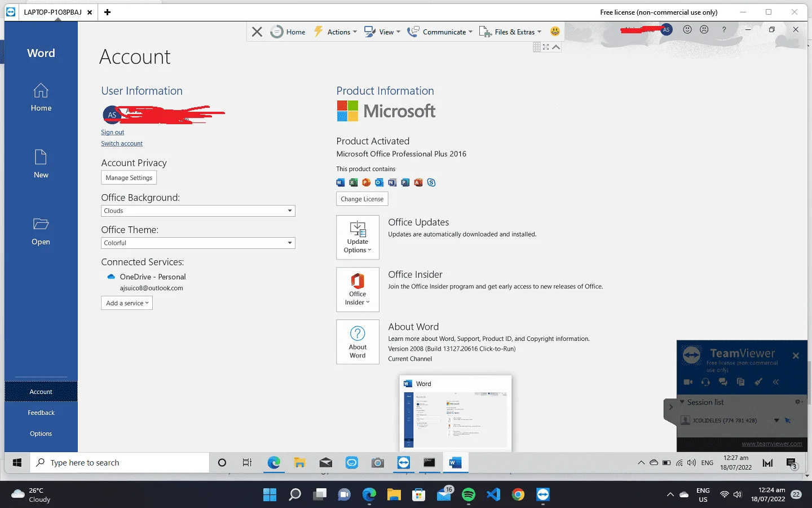Open Visual Studio Code on local taskbar

(x=493, y=495)
